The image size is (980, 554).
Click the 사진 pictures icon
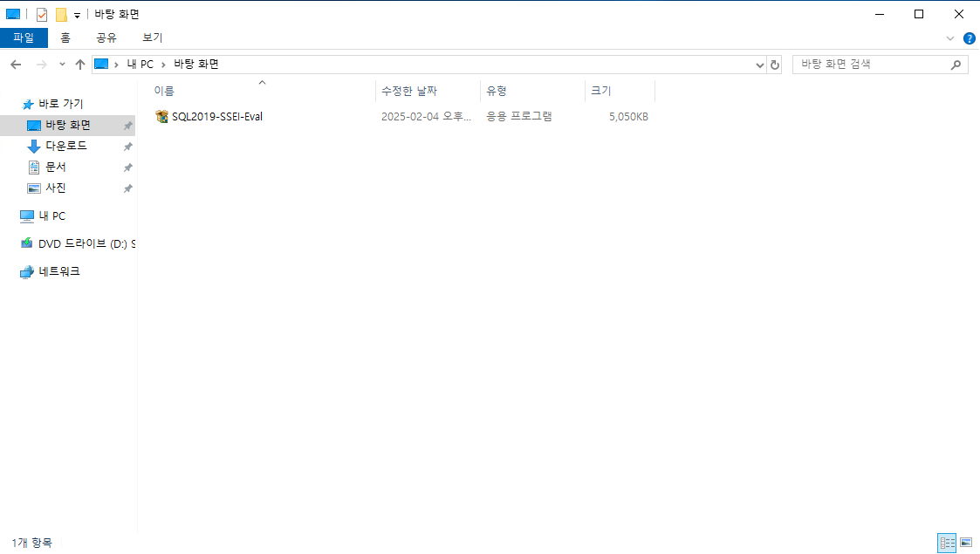[34, 188]
